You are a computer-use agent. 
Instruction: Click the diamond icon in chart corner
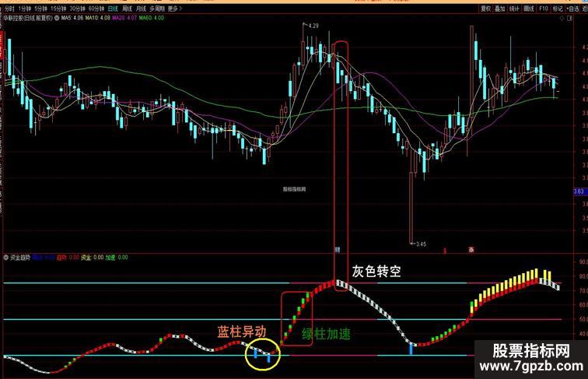click(x=562, y=18)
